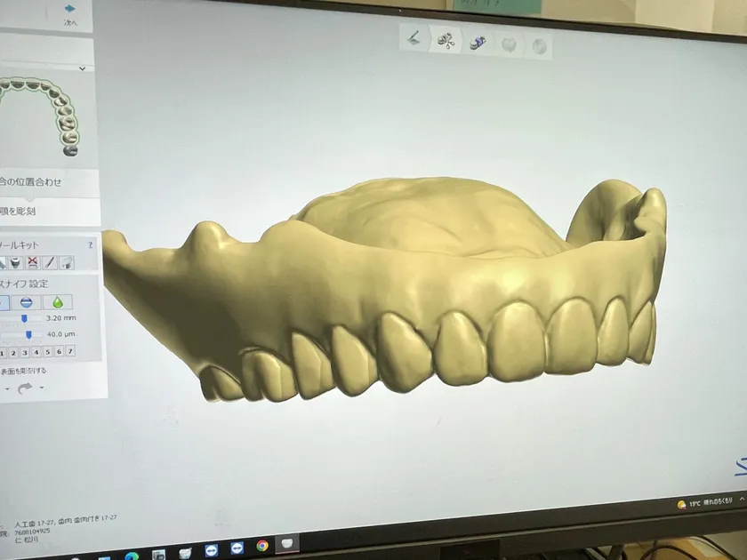747x560 pixels.
Task: Click the 表面を彫刻する label
Action: tap(23, 371)
